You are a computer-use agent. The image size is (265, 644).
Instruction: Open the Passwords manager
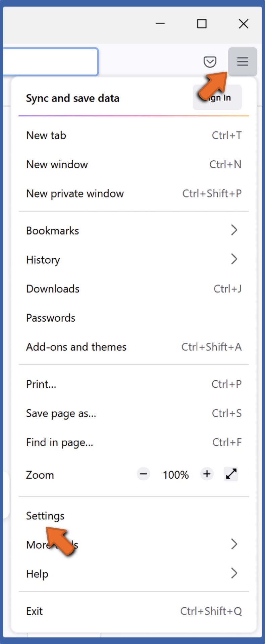tap(51, 318)
